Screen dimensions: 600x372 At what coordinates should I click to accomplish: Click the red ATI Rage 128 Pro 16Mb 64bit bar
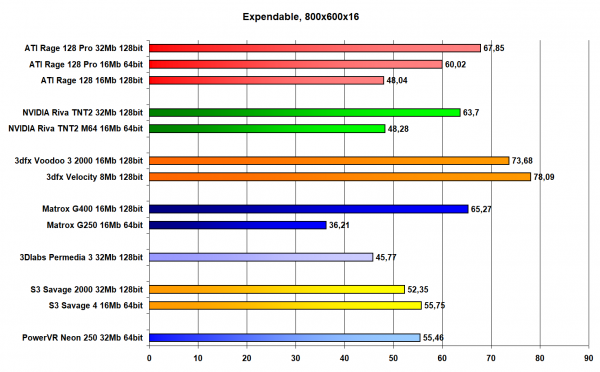click(295, 64)
